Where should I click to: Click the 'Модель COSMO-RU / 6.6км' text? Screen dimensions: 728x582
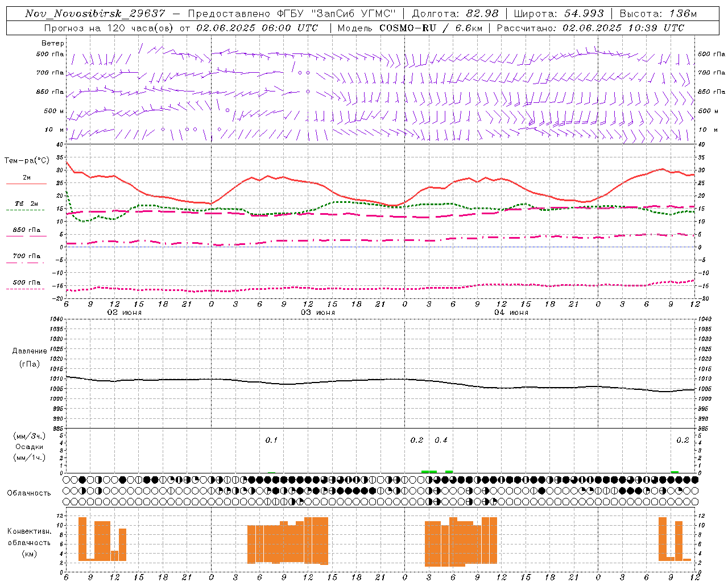[409, 28]
